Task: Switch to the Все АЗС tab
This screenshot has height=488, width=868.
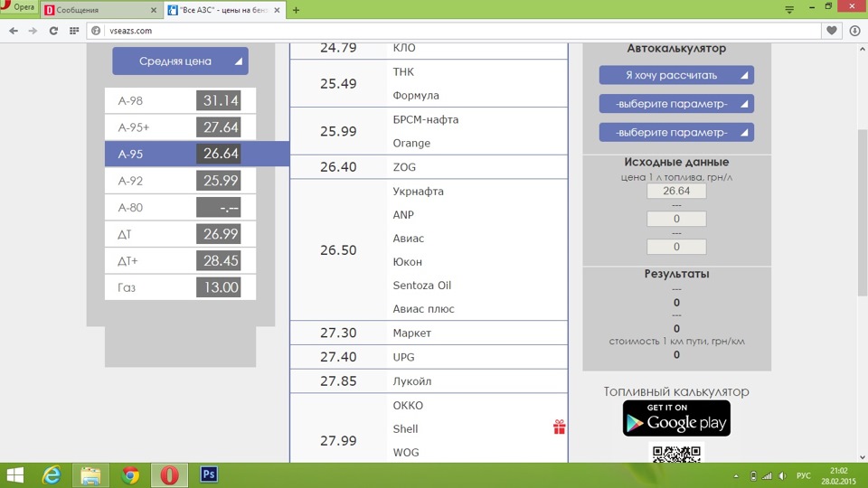Action: (x=225, y=10)
